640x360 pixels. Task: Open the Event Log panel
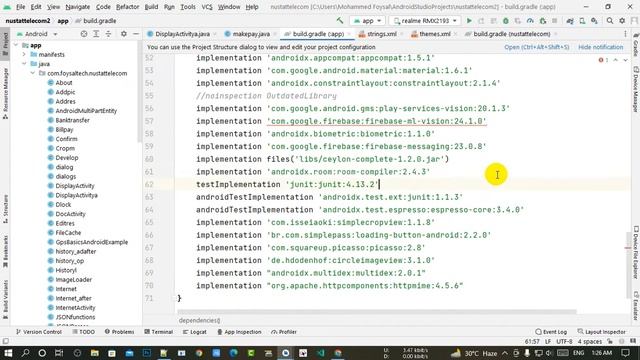pyautogui.click(x=551, y=332)
